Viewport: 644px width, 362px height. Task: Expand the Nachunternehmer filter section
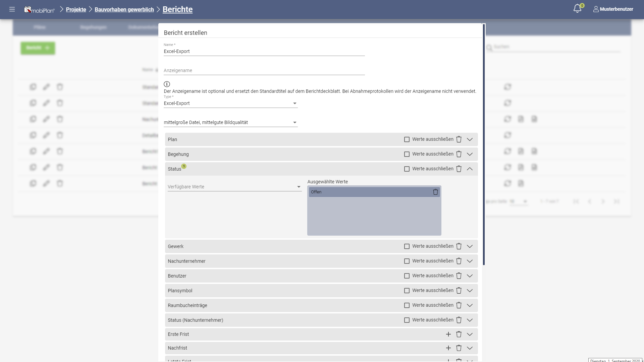(470, 261)
